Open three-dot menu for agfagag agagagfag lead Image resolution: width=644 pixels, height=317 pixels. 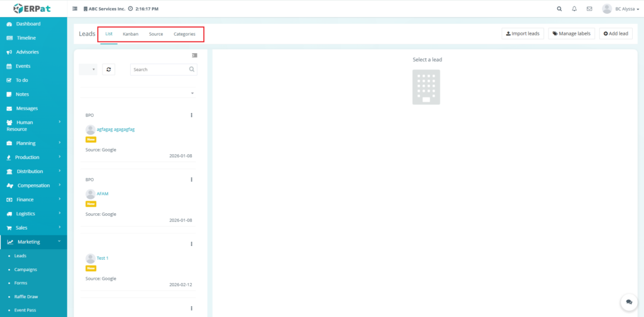[191, 115]
